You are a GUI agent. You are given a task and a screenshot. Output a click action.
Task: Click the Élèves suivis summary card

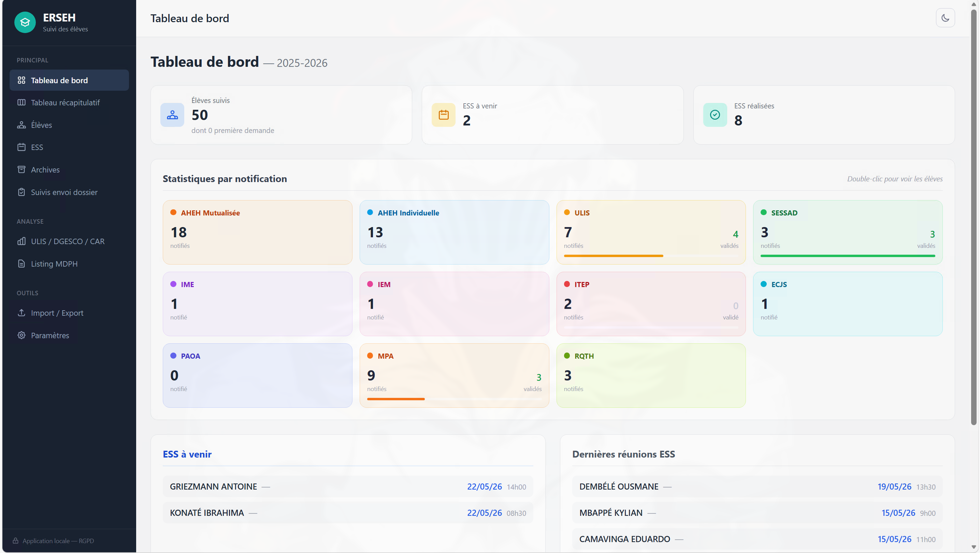[281, 115]
